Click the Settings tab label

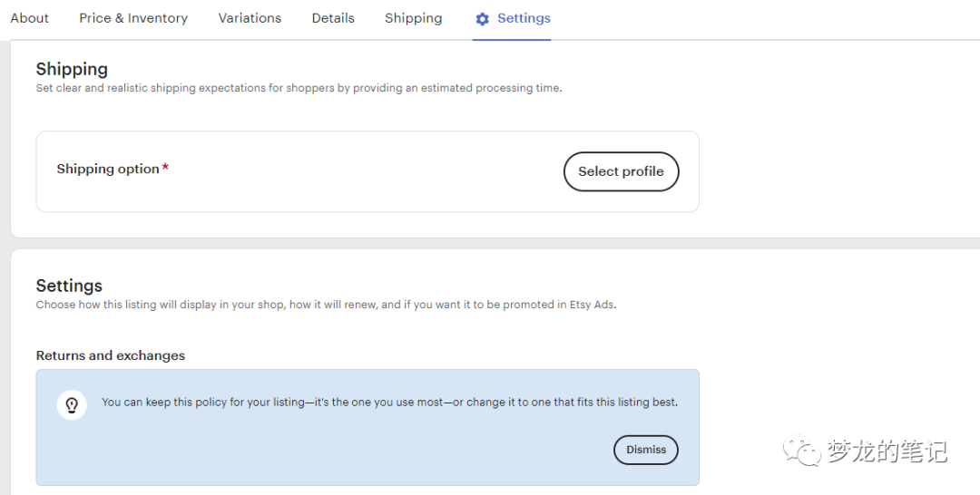pos(524,18)
